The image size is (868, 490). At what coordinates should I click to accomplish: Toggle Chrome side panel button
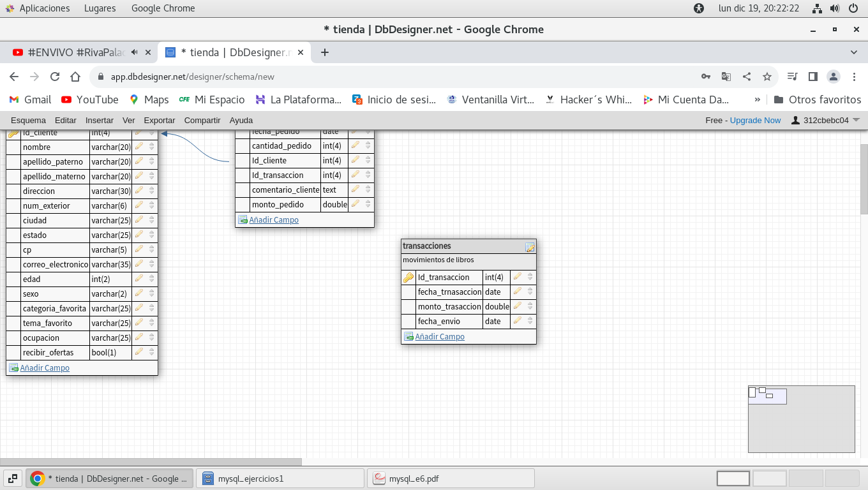point(812,77)
